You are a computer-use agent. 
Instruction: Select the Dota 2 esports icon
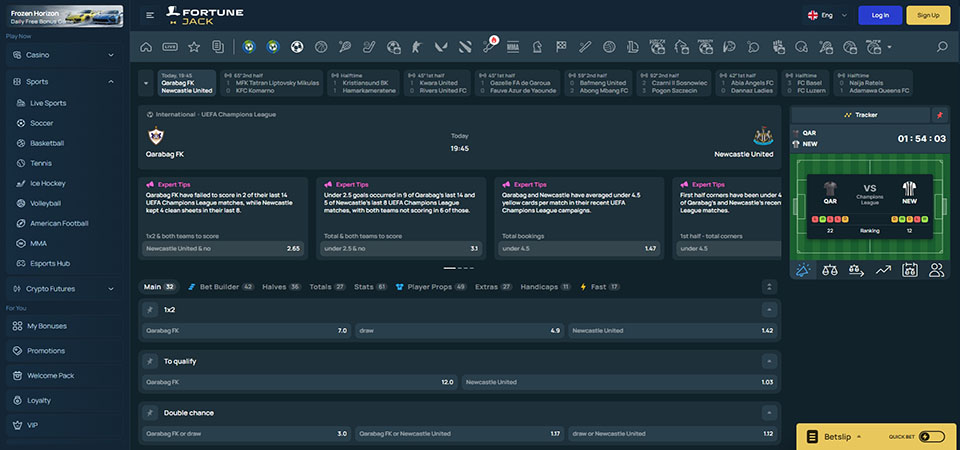[465, 47]
